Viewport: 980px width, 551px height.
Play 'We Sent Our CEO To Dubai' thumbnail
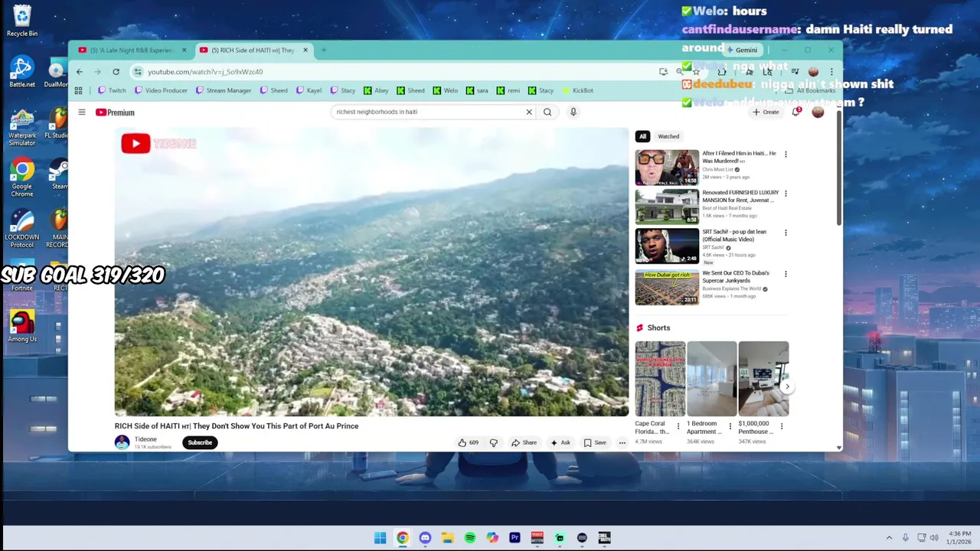667,287
